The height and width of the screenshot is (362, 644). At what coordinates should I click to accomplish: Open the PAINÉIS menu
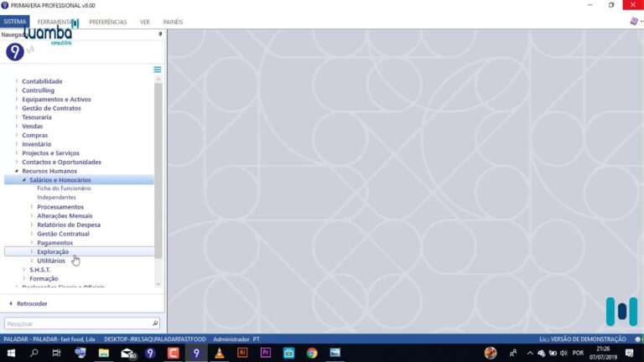(173, 22)
